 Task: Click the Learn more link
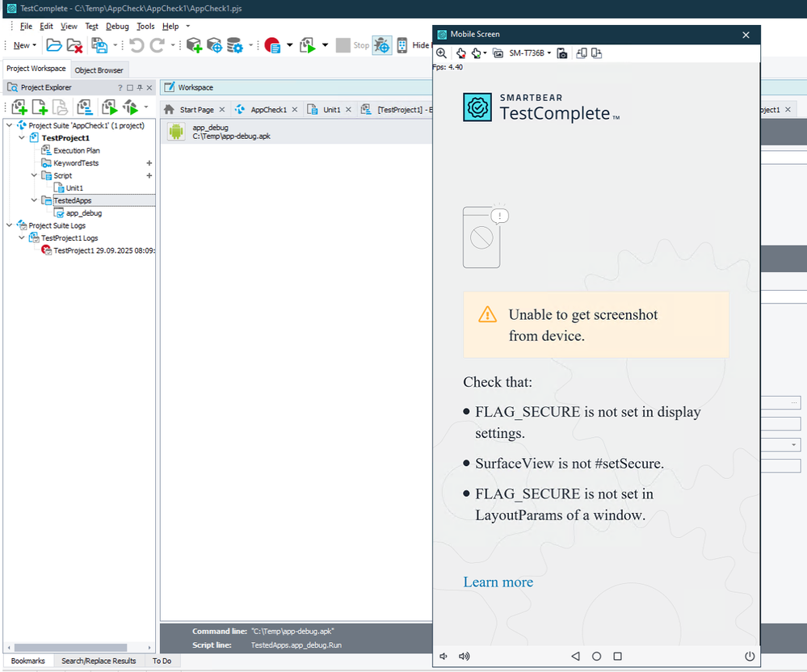point(498,582)
